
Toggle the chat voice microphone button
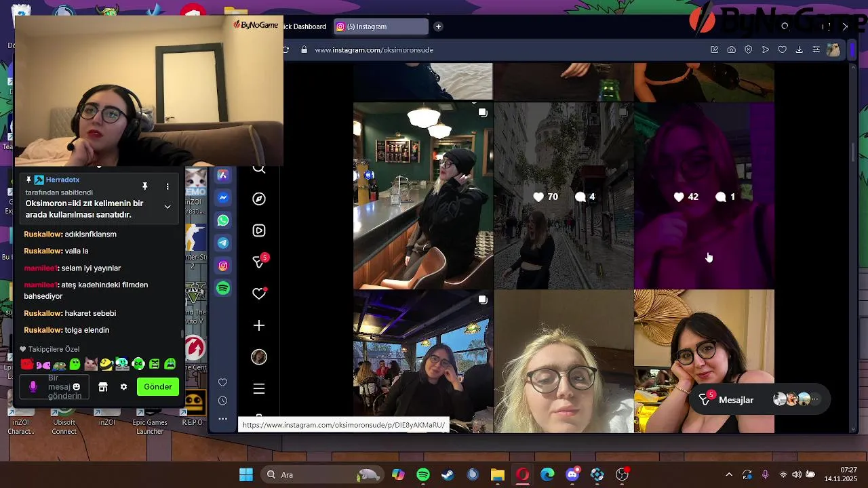33,386
